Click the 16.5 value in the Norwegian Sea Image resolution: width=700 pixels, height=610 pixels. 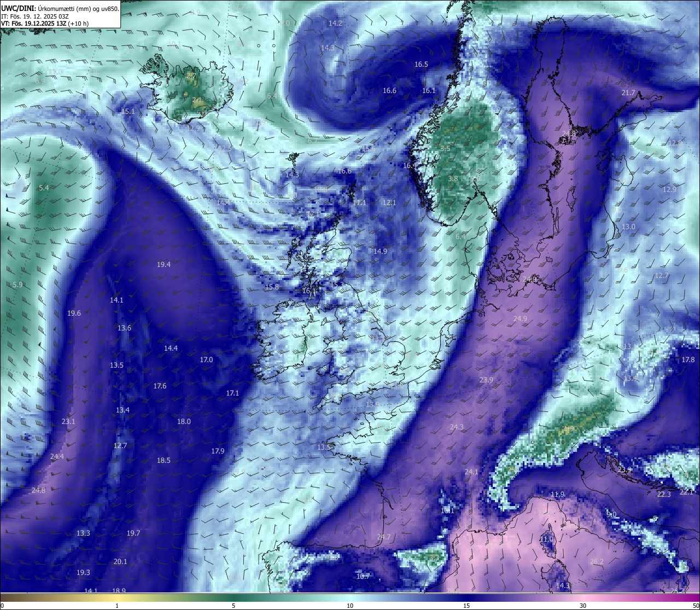point(421,64)
